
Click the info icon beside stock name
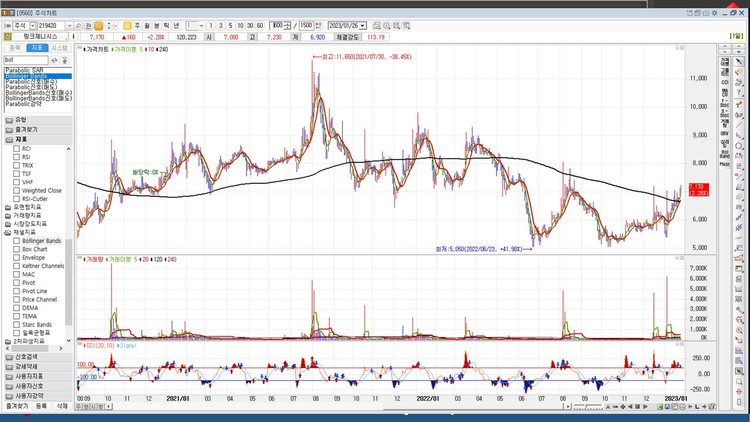74,36
